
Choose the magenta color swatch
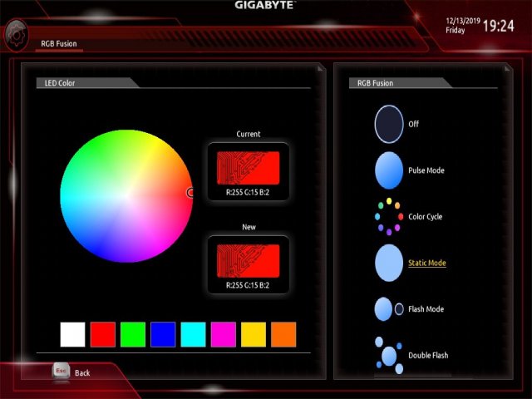pyautogui.click(x=223, y=334)
